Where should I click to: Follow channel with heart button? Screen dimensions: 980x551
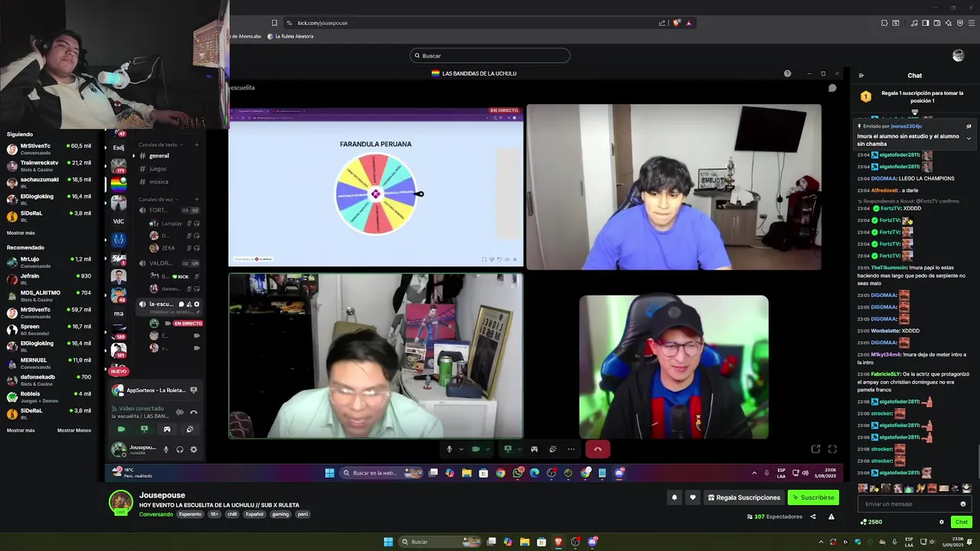tap(693, 497)
